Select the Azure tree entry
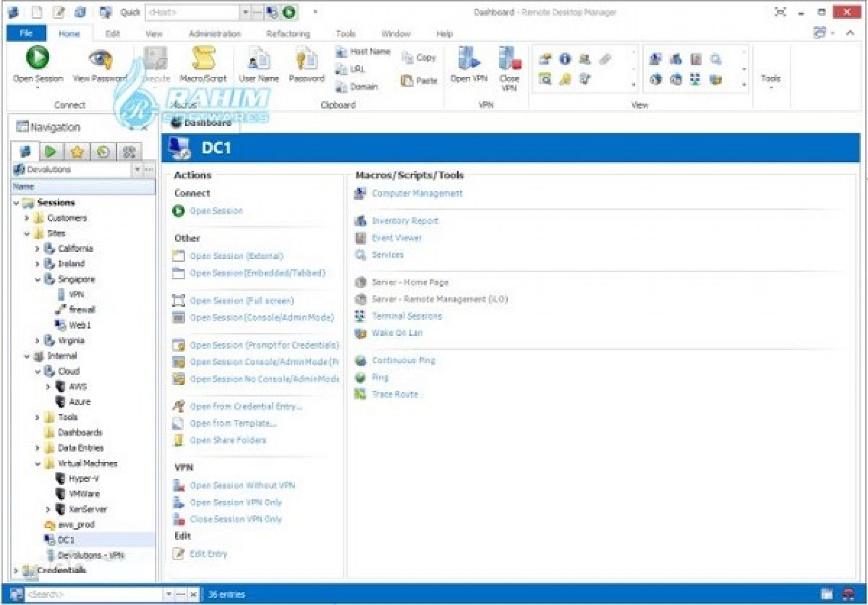Image resolution: width=868 pixels, height=605 pixels. [79, 402]
